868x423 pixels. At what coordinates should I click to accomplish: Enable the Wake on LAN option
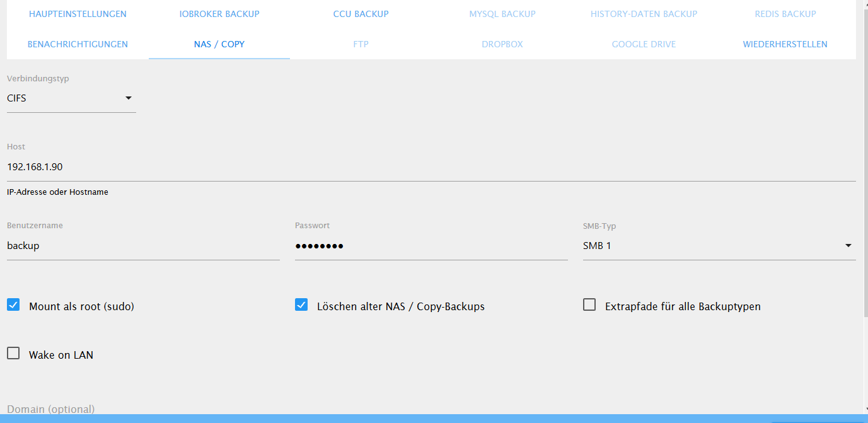coord(13,353)
